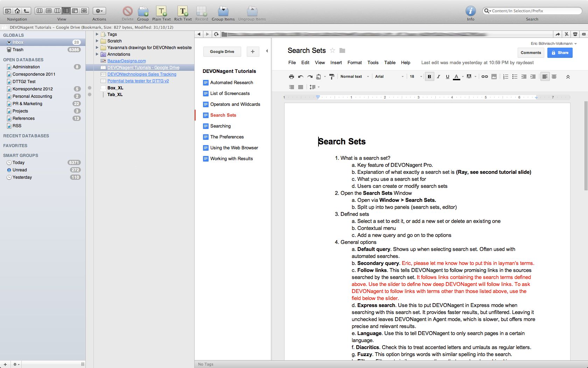Viewport: 588px width, 368px height.
Task: Open the Comments button
Action: coord(531,53)
